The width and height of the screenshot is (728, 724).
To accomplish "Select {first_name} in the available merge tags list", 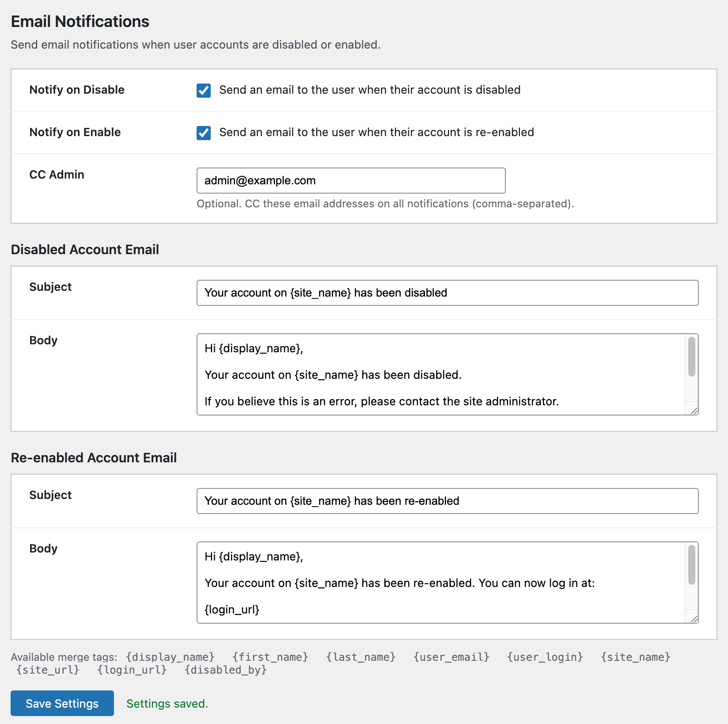I will (x=270, y=657).
